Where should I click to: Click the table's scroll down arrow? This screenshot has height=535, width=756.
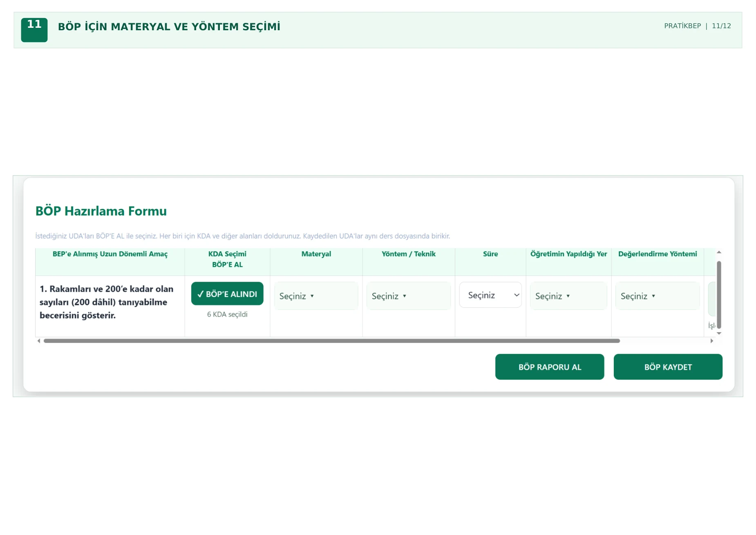pyautogui.click(x=719, y=334)
